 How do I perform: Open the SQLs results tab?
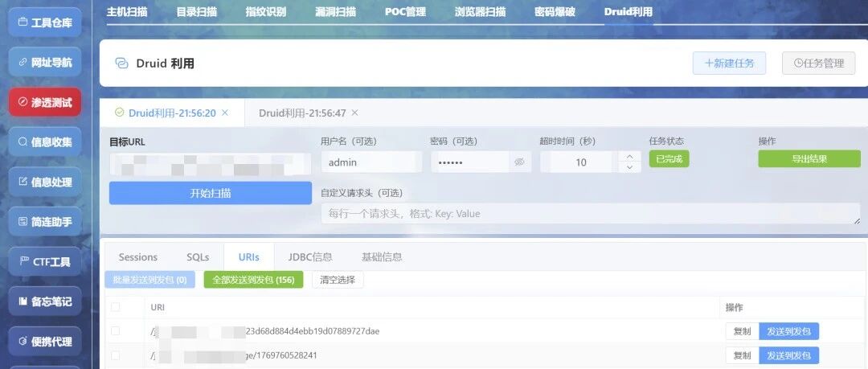click(x=198, y=257)
